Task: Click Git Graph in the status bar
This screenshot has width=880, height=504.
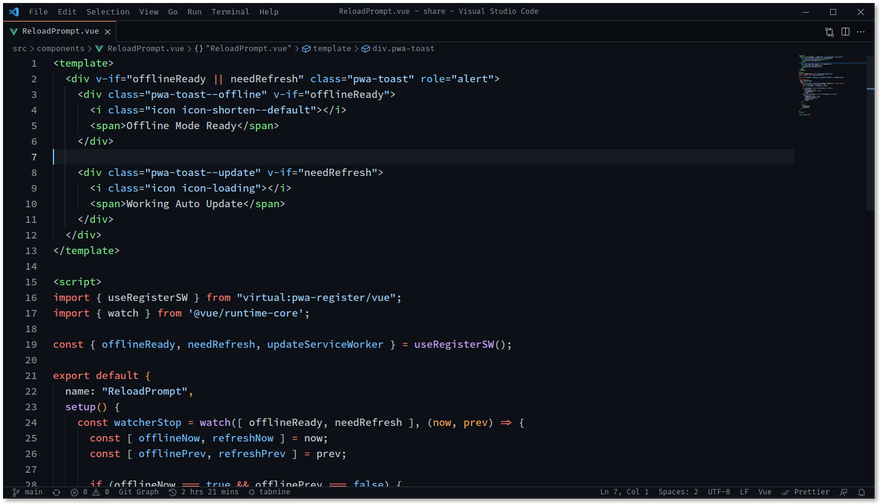Action: (138, 492)
